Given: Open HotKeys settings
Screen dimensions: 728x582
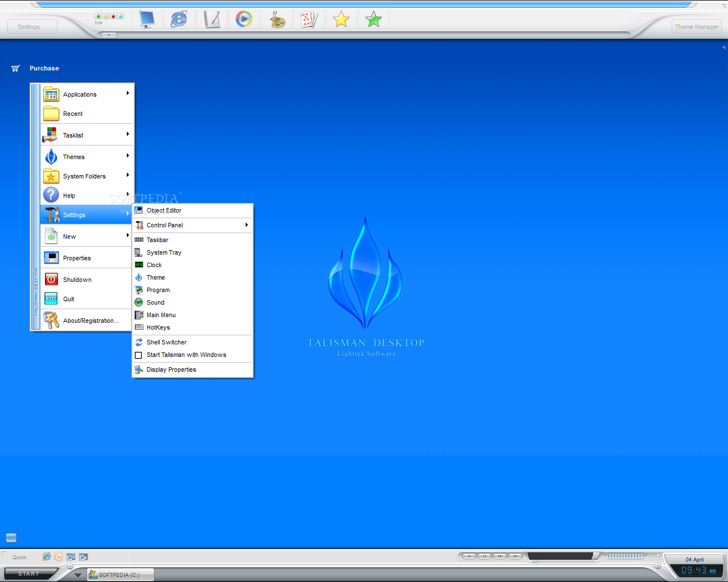Looking at the screenshot, I should 193,327.
